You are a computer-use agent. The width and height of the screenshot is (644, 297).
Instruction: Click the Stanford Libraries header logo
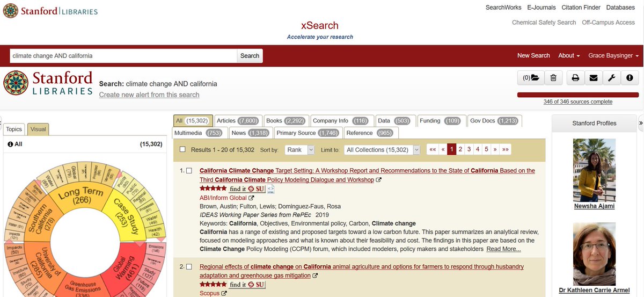coord(51,11)
